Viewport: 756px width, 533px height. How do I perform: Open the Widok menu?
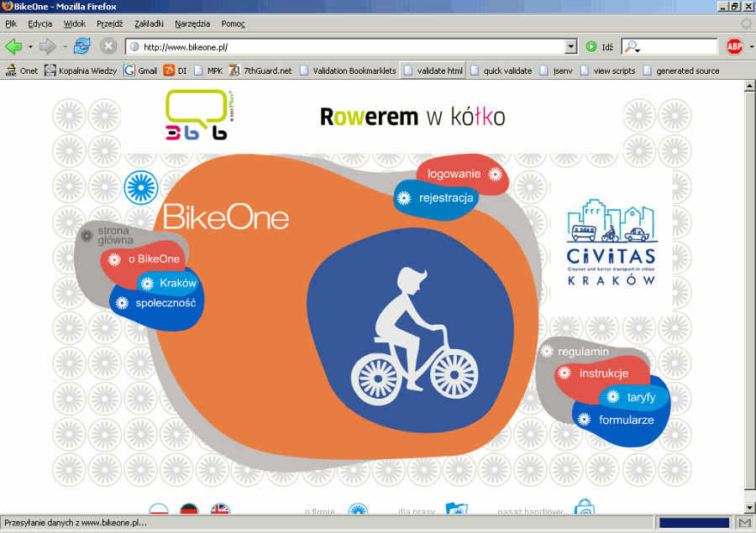point(74,24)
